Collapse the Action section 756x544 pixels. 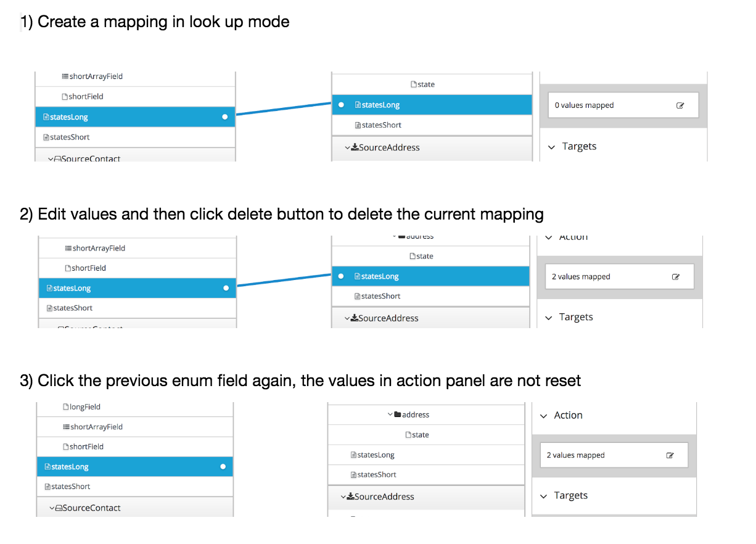click(543, 415)
